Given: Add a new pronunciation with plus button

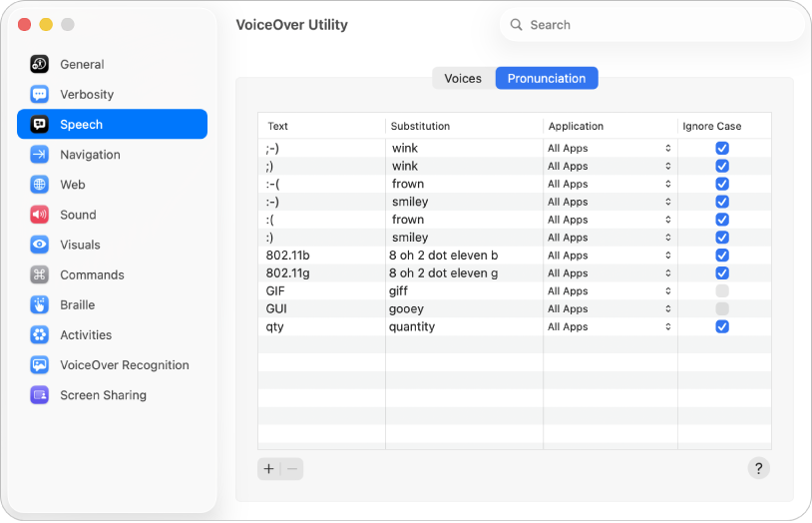Looking at the screenshot, I should (268, 468).
